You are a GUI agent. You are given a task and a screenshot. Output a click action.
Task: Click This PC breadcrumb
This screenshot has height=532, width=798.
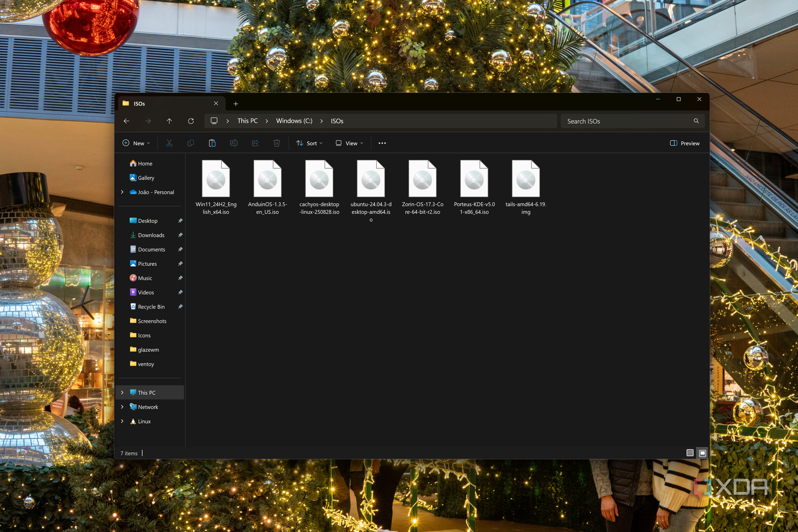point(248,121)
